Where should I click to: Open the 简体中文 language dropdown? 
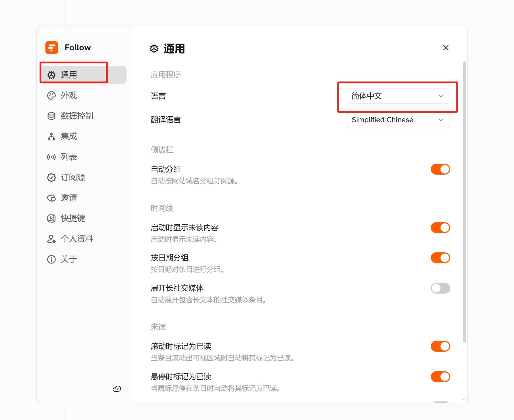[x=398, y=96]
